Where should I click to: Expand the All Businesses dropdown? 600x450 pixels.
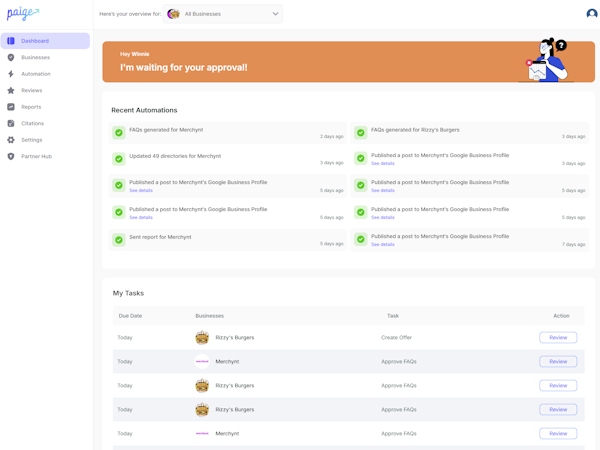[223, 14]
